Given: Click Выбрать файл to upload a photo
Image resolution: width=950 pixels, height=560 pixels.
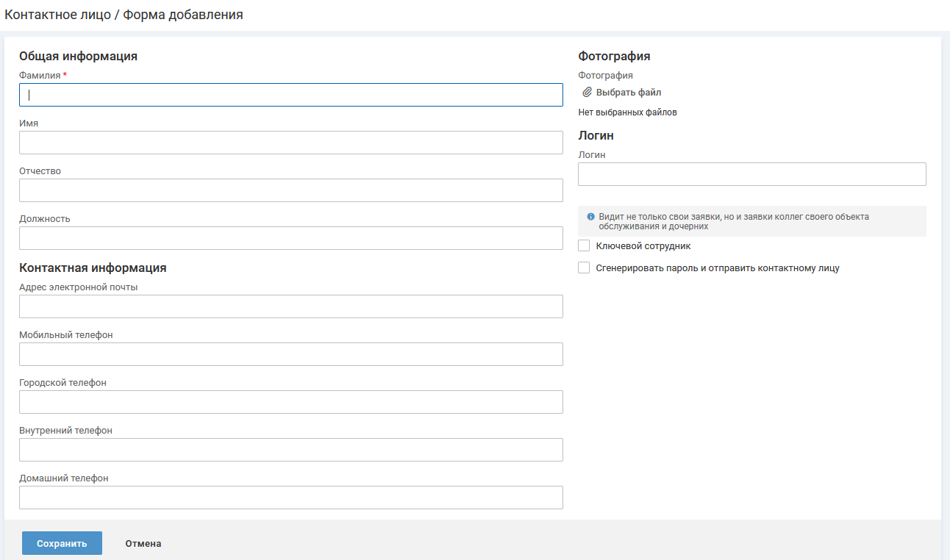Looking at the screenshot, I should click(629, 93).
